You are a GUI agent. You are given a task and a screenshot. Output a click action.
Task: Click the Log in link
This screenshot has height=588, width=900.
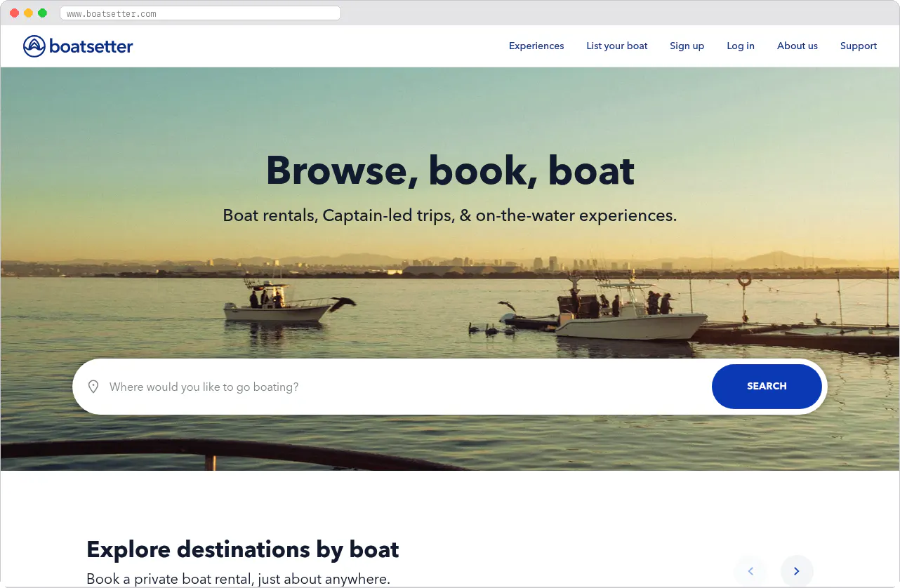[x=741, y=46]
